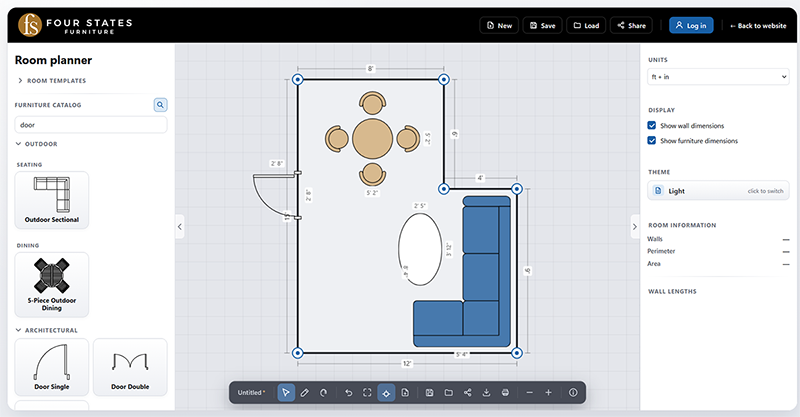Select the Door Single thumbnail
Viewport: 800px width, 417px height.
[52, 367]
